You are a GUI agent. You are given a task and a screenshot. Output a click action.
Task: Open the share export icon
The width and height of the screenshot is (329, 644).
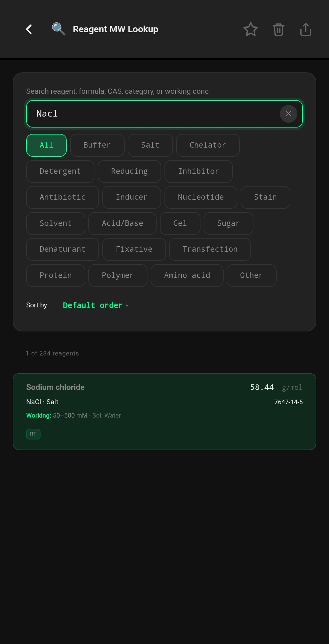tap(306, 30)
